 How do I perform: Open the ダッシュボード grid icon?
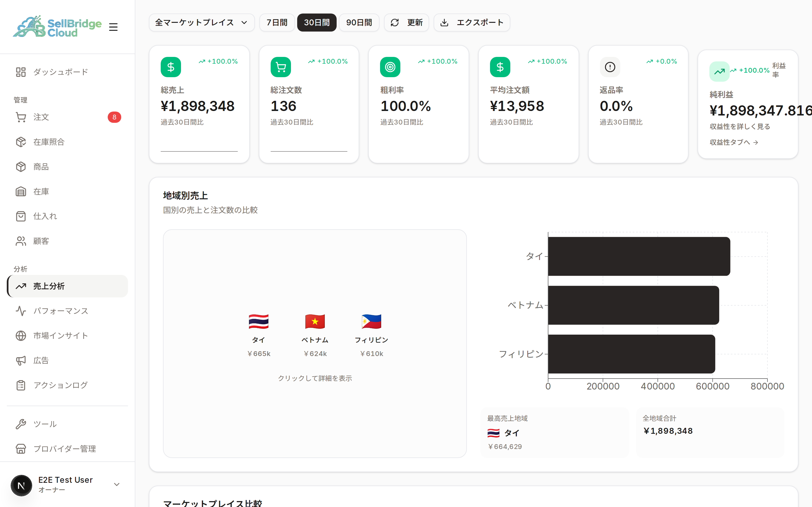pyautogui.click(x=21, y=72)
